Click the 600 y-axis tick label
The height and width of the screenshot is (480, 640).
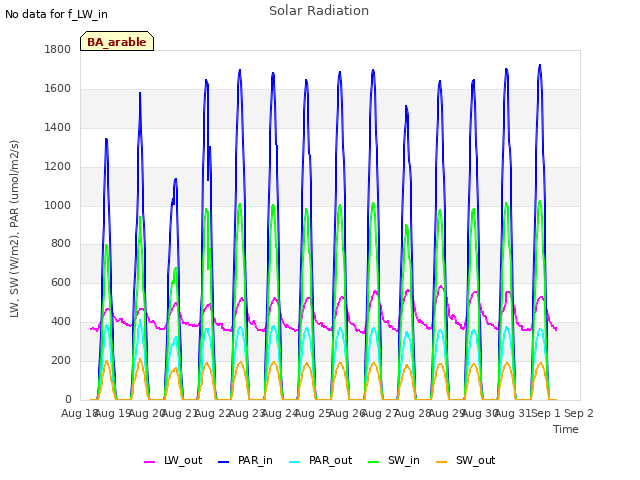pos(61,282)
